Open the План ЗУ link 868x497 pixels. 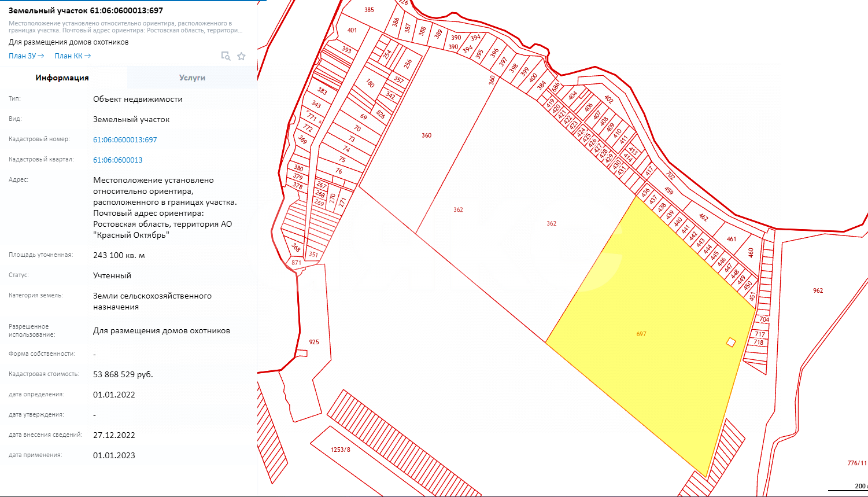[x=27, y=56]
